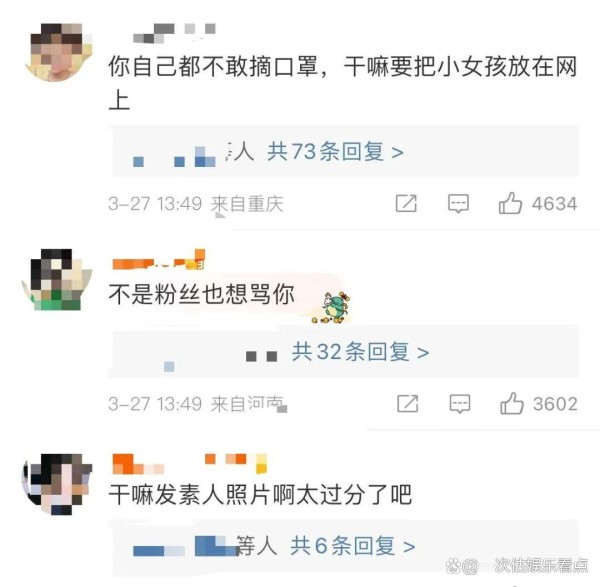Share the comment posted from 重庆
Screen dimensions: 600x587
(406, 203)
